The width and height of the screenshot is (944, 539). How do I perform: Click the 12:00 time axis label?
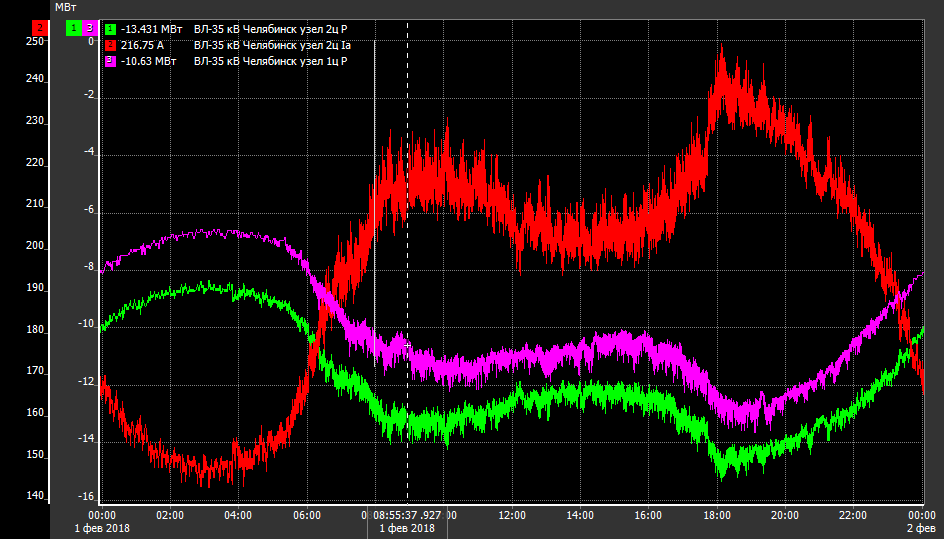pos(512,516)
